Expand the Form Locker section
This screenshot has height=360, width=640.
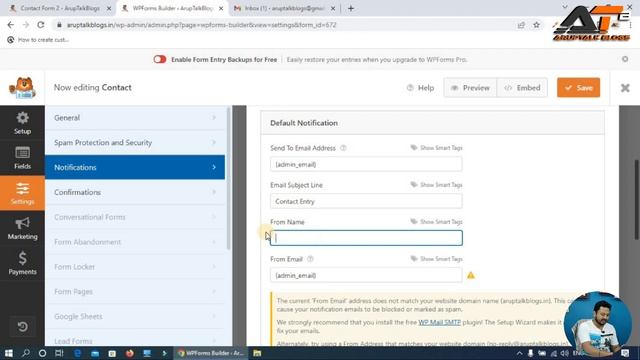pyautogui.click(x=135, y=267)
